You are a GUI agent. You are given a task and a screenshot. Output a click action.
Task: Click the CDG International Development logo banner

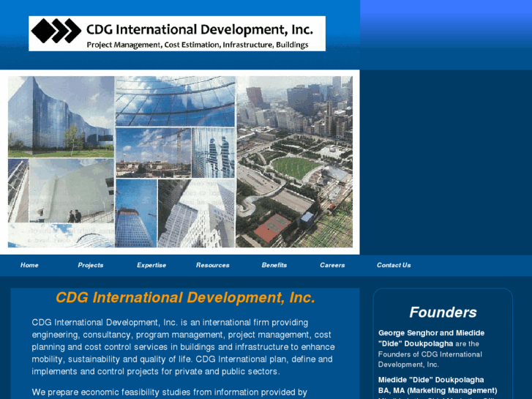pos(177,34)
